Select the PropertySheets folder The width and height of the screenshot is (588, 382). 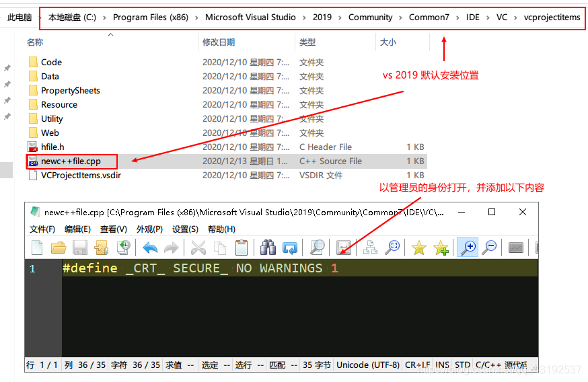coord(71,90)
